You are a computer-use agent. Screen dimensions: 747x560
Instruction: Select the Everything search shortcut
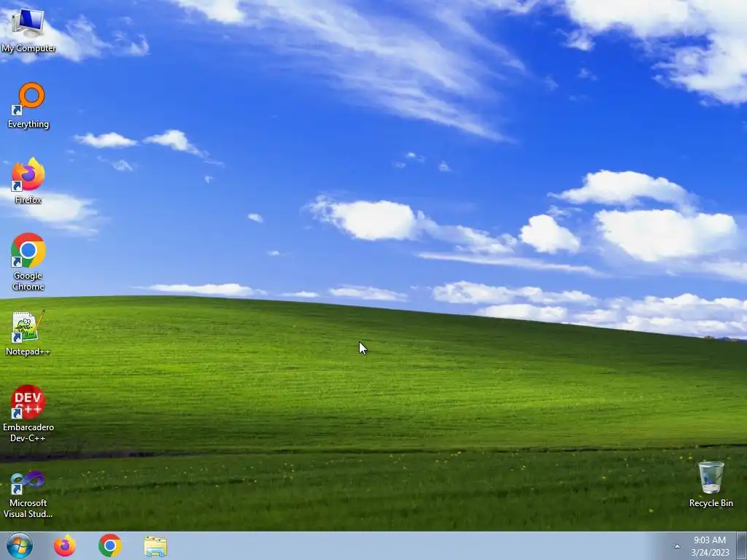tap(28, 106)
